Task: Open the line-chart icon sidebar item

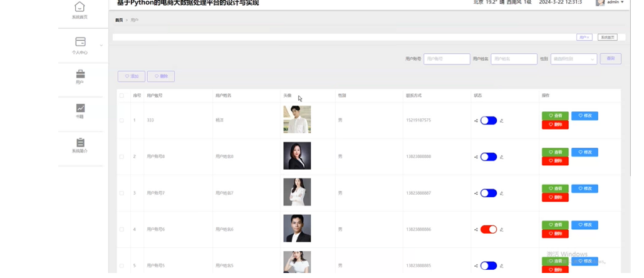Action: point(80,108)
